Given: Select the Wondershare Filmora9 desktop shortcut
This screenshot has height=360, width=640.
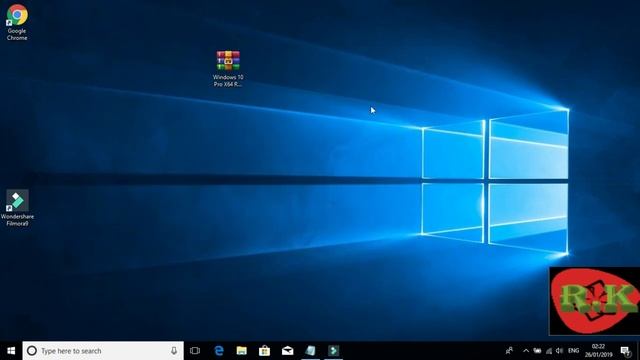Looking at the screenshot, I should tap(17, 208).
